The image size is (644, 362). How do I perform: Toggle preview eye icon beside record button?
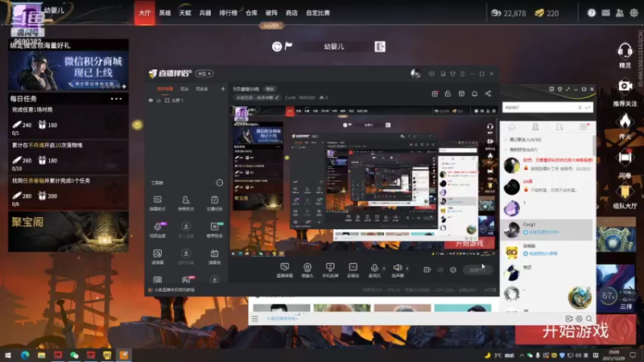tap(440, 269)
